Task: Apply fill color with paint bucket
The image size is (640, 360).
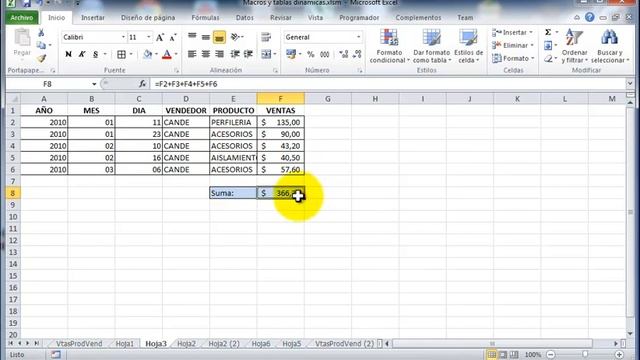Action: coord(148,54)
